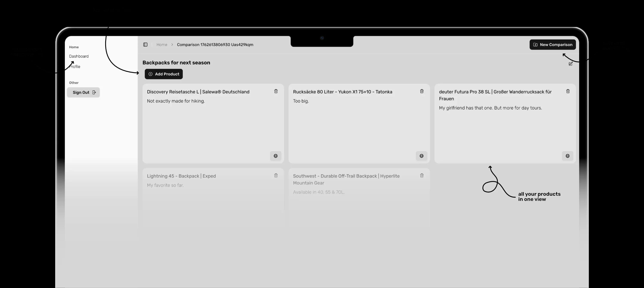644x288 pixels.
Task: Start a New Comparison
Action: (x=553, y=44)
